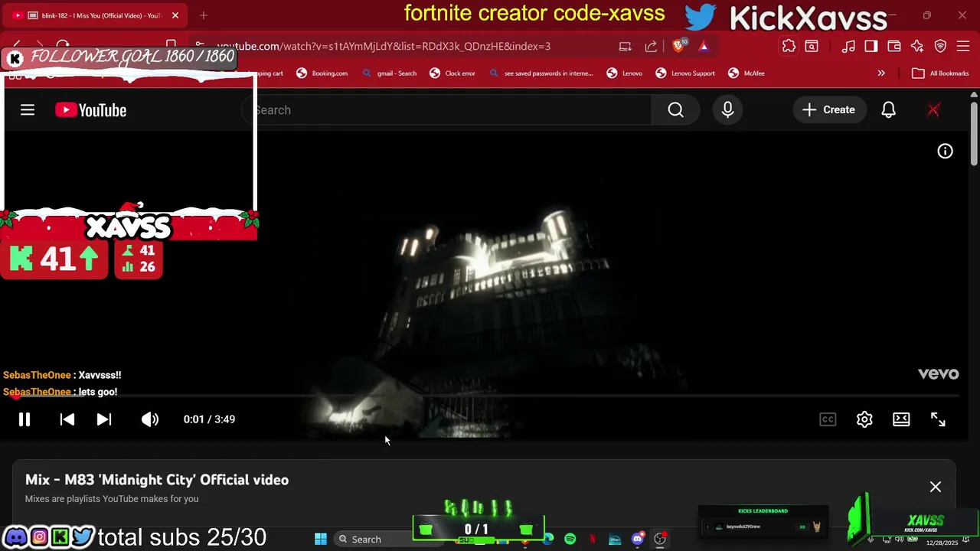The image size is (980, 551).
Task: Open YouTube guide hamburger menu
Action: click(28, 110)
